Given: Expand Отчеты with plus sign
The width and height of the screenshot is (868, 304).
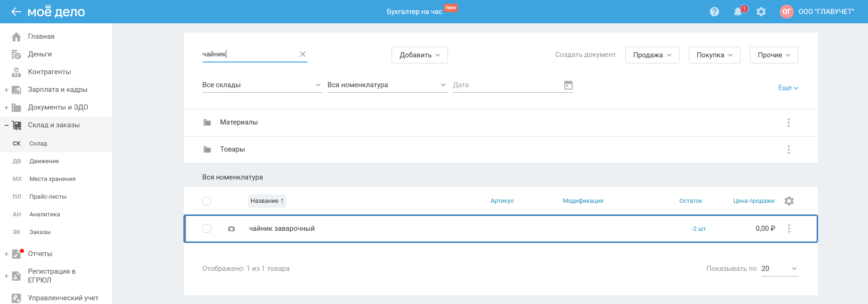Looking at the screenshot, I should pyautogui.click(x=7, y=254).
